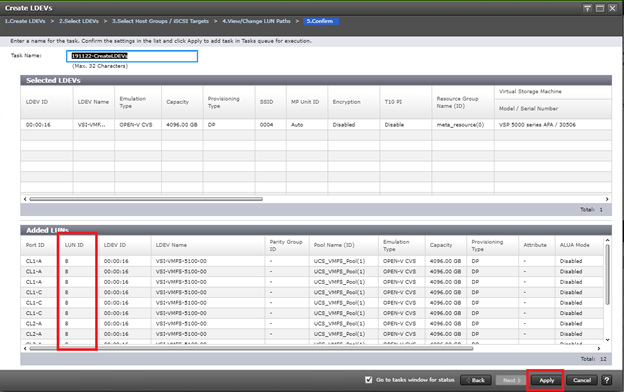
Task: Click Emulation Type header in Selected LDEVs
Action: pyautogui.click(x=138, y=102)
